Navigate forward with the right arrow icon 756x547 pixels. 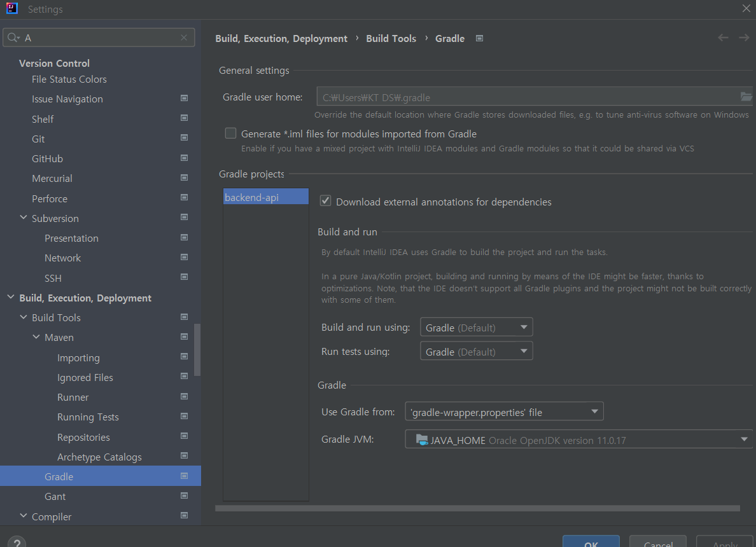tap(744, 38)
